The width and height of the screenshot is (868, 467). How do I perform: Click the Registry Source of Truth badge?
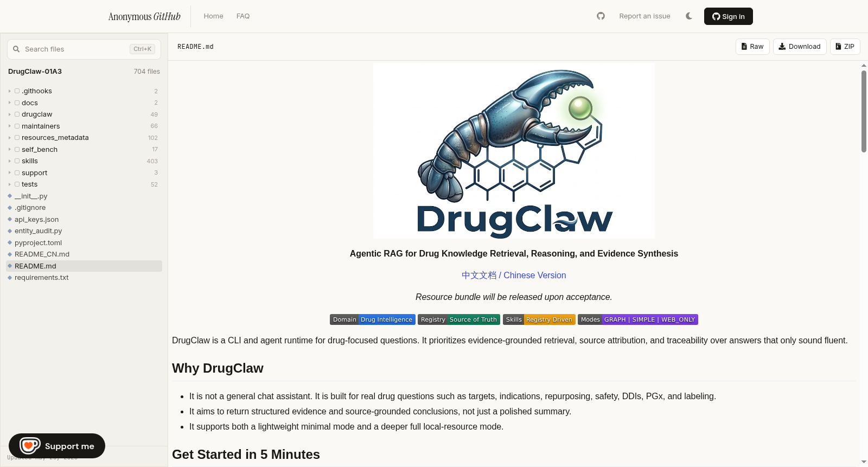459,319
